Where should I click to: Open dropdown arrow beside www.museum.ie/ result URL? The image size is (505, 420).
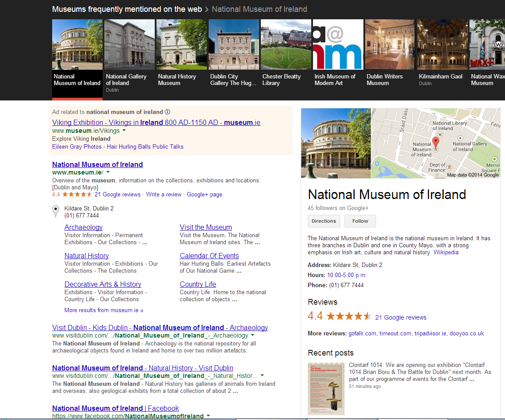coord(108,172)
